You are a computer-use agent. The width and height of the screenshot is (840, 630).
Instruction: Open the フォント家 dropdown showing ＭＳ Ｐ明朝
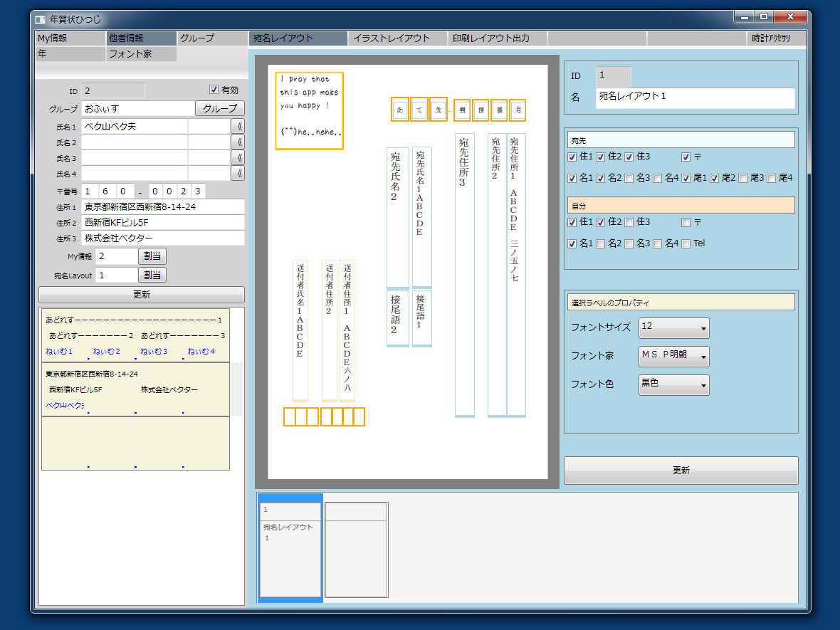pos(674,356)
